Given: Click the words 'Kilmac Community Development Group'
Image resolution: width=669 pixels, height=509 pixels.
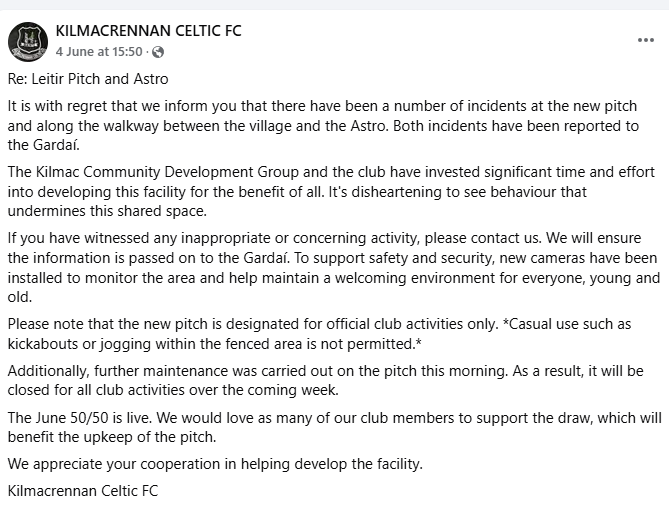Looking at the screenshot, I should 160,172.
